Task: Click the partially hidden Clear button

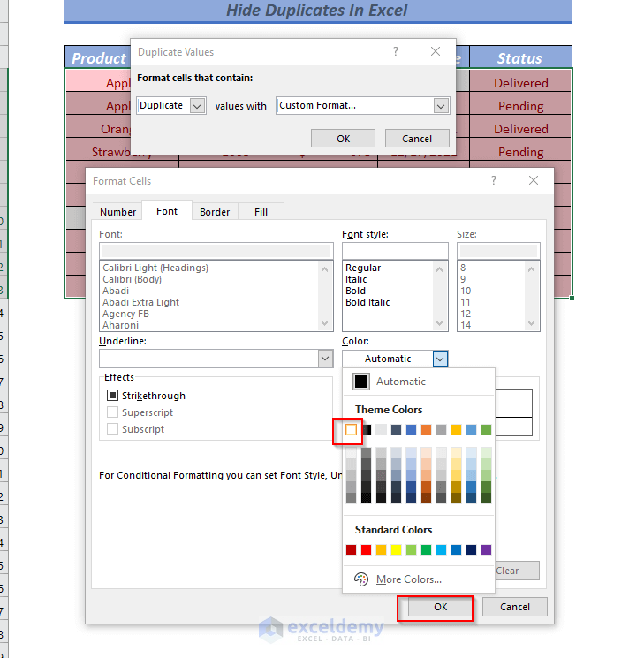Action: tap(517, 571)
